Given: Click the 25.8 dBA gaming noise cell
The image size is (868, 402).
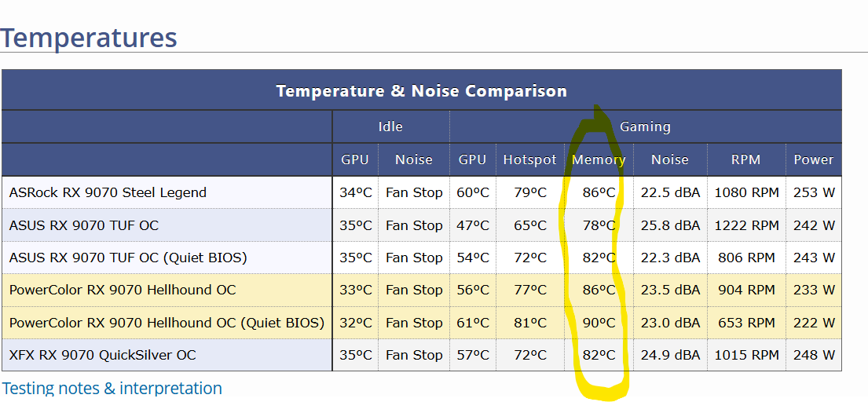Looking at the screenshot, I should point(670,225).
